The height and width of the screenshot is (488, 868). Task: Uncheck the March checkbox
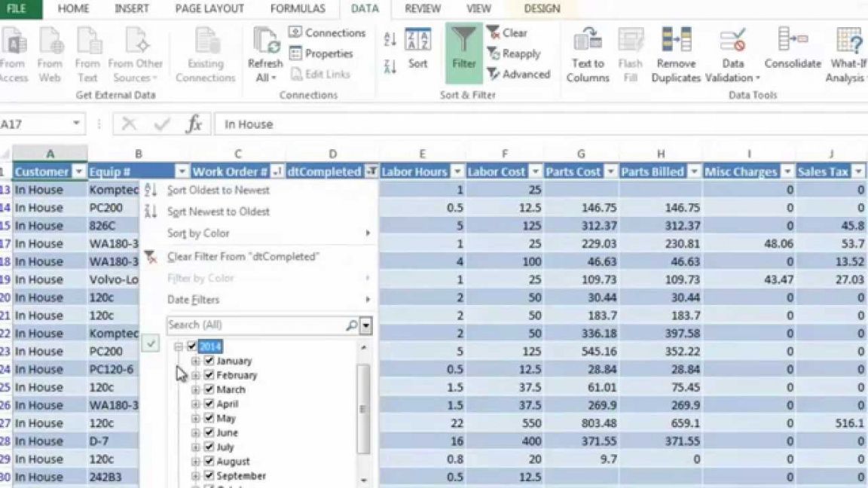pos(209,389)
